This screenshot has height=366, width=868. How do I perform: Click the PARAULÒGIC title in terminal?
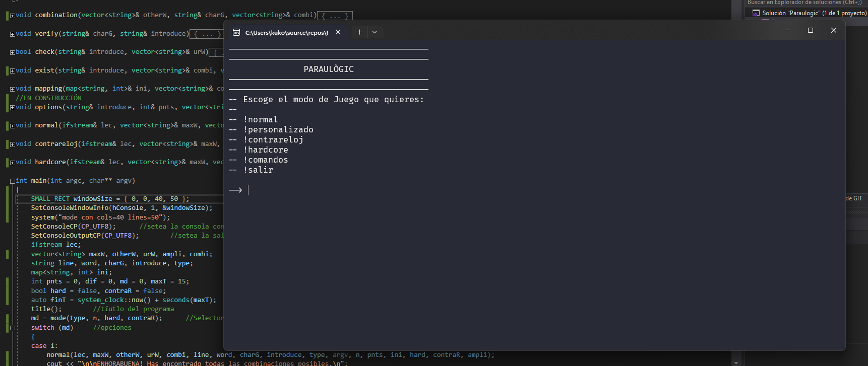click(x=329, y=69)
